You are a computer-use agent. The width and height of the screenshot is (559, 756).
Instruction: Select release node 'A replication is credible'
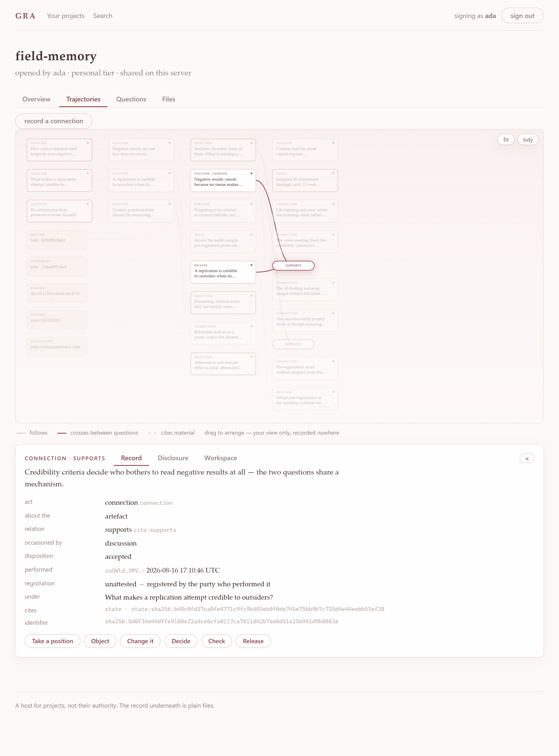pyautogui.click(x=223, y=272)
